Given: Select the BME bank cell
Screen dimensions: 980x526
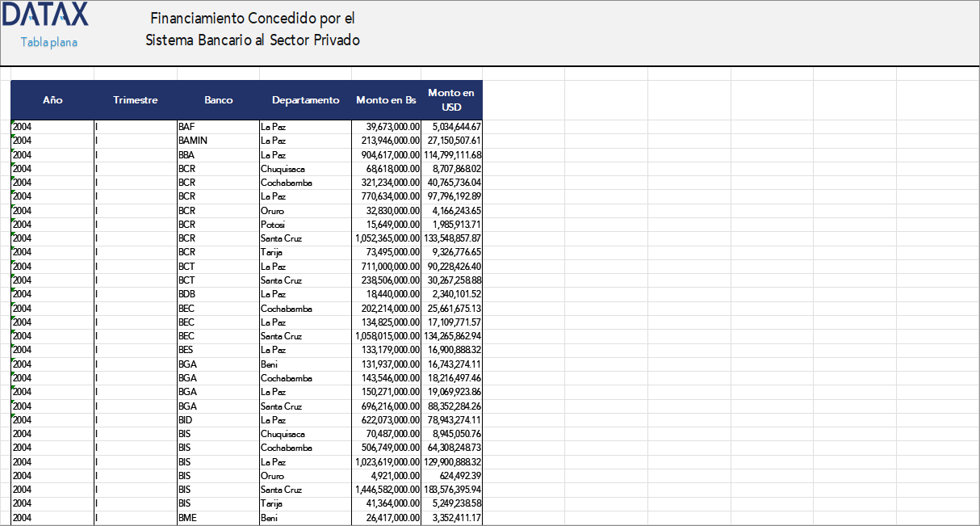Looking at the screenshot, I should pyautogui.click(x=187, y=518).
